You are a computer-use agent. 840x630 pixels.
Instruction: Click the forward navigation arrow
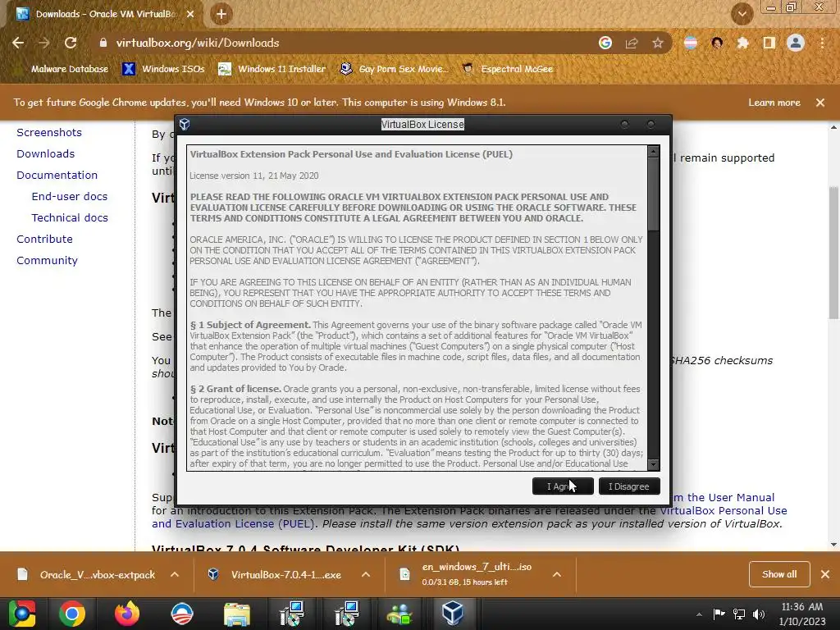tap(44, 43)
